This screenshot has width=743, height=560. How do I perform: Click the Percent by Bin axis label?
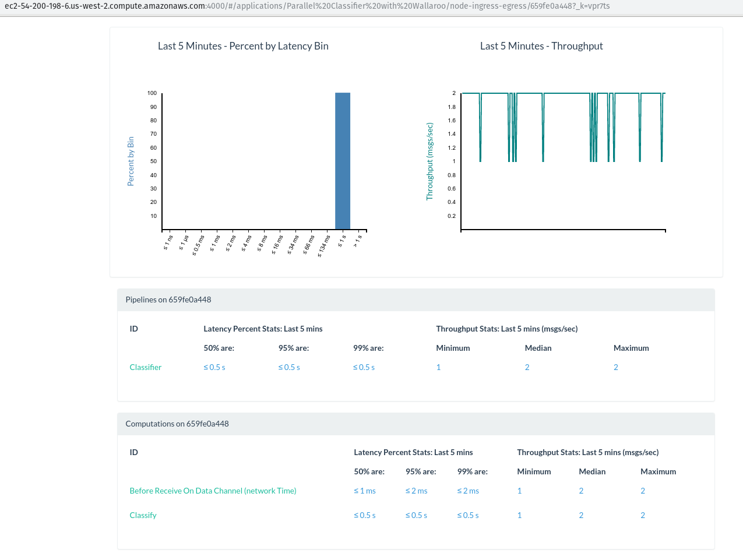131,161
